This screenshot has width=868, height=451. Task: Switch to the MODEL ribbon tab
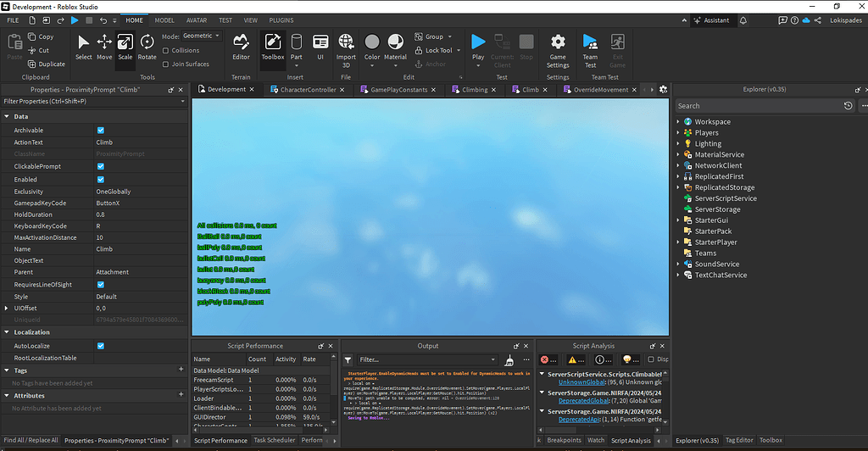tap(164, 19)
